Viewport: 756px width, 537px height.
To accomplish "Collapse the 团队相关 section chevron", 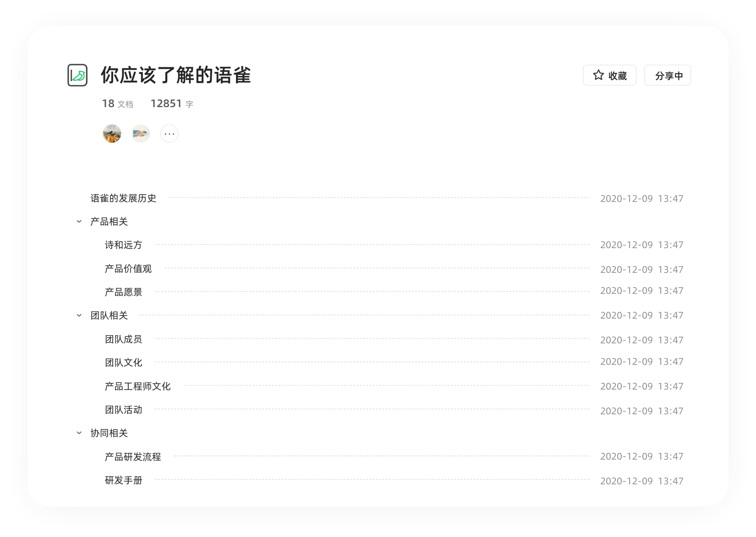I will [79, 315].
